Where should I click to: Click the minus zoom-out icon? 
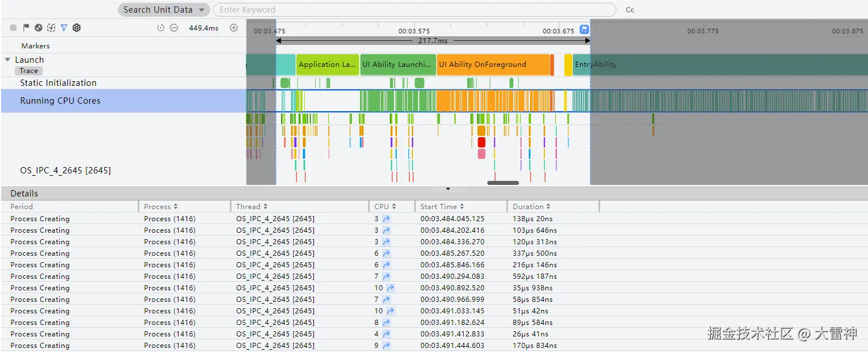click(x=174, y=28)
